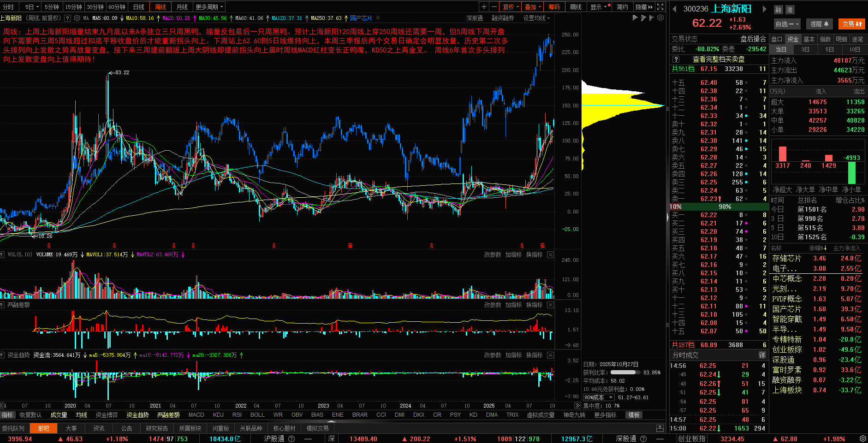The width and height of the screenshot is (868, 443).
Task: Open 90%成本 cost dropdown
Action: [599, 397]
